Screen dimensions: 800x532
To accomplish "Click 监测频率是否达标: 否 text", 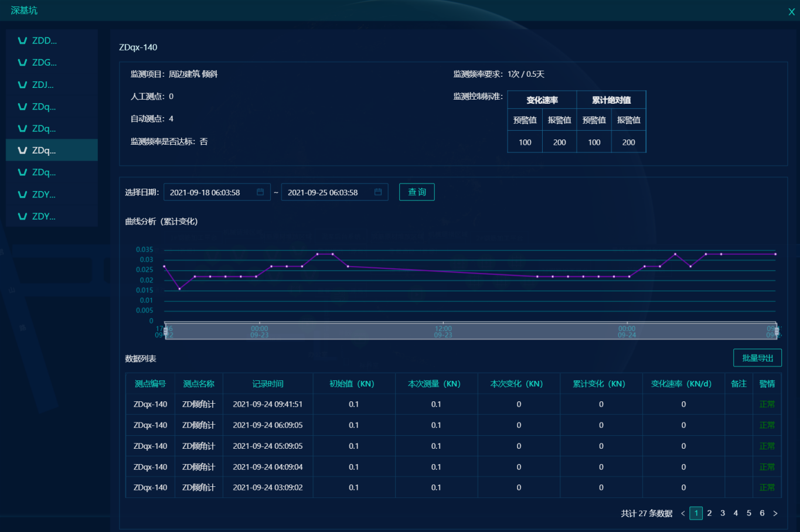I will (x=169, y=142).
